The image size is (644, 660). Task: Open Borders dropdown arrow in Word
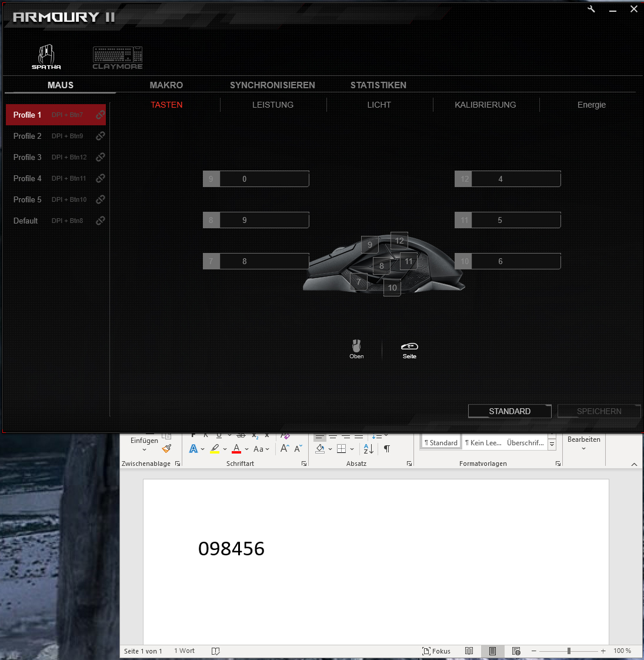[352, 449]
